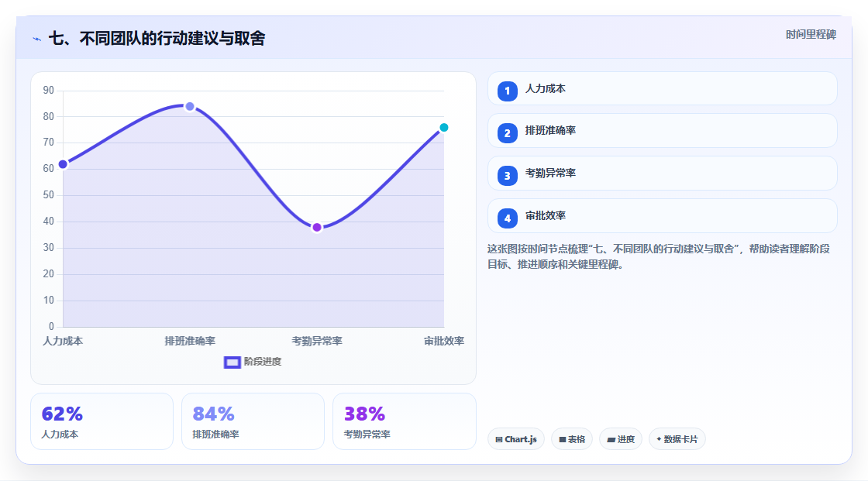Screen dimensions: 868x481
Task: Open the 排班准确率 milestone row text
Action: [550, 131]
